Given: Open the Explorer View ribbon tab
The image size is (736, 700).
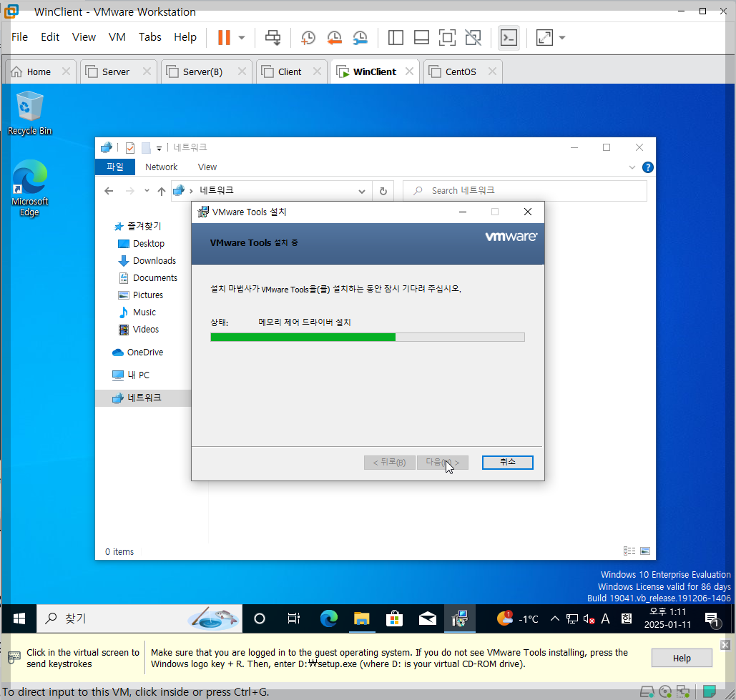Looking at the screenshot, I should [x=207, y=167].
